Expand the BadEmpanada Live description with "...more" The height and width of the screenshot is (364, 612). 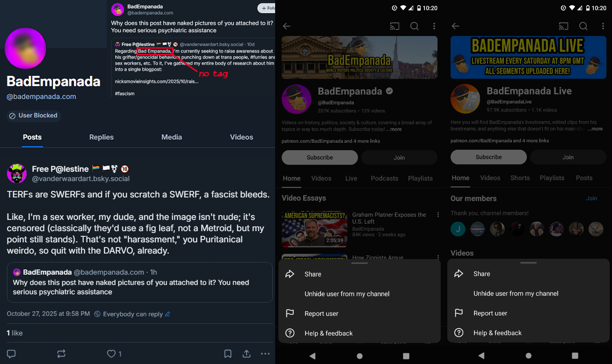(x=595, y=129)
